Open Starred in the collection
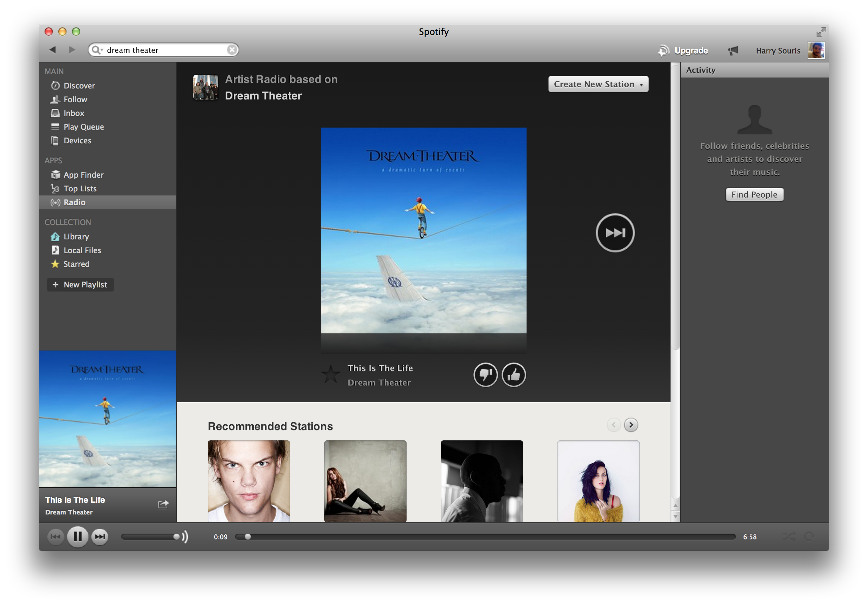Viewport: 868px width, 605px height. click(107, 264)
